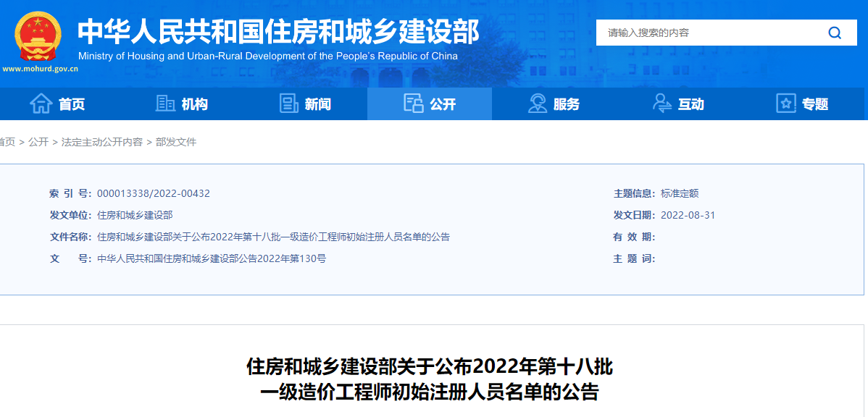Click the headset icon beside 服务

coord(538,104)
